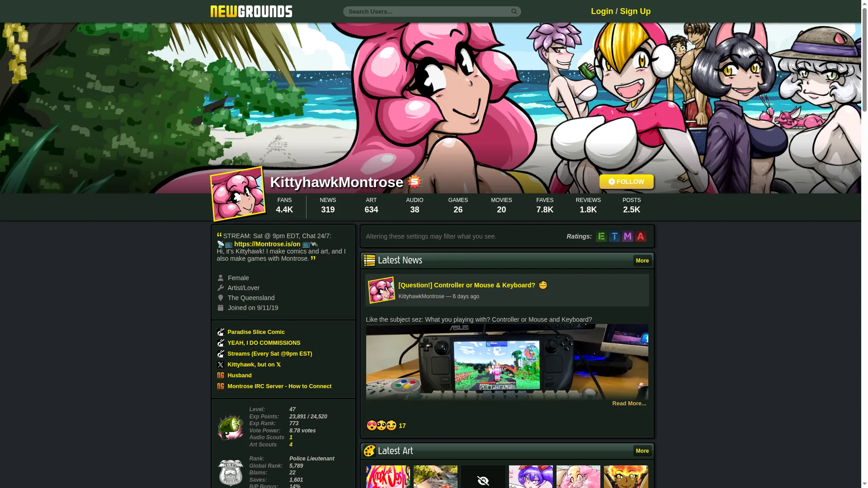Click the author avatar in the news post
The height and width of the screenshot is (488, 868).
pyautogui.click(x=382, y=290)
